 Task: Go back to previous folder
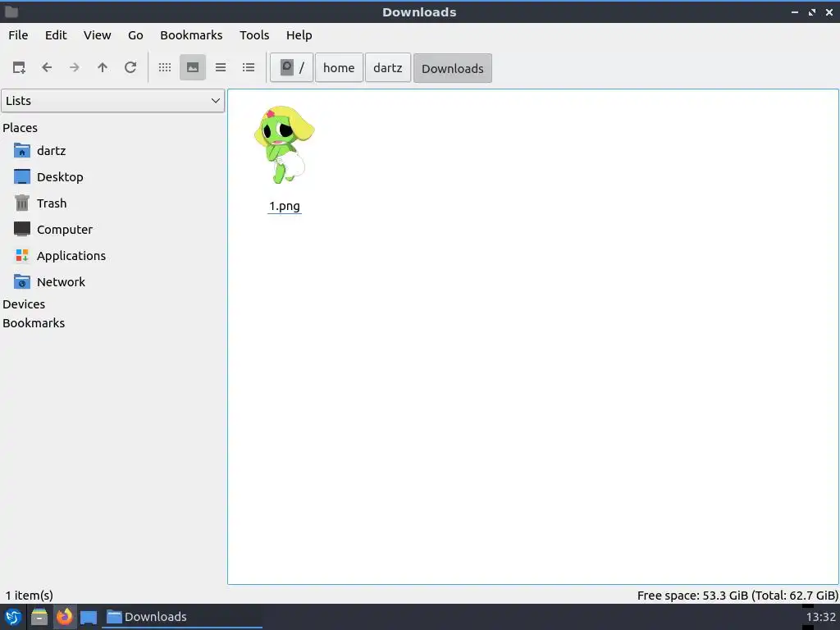tap(47, 67)
